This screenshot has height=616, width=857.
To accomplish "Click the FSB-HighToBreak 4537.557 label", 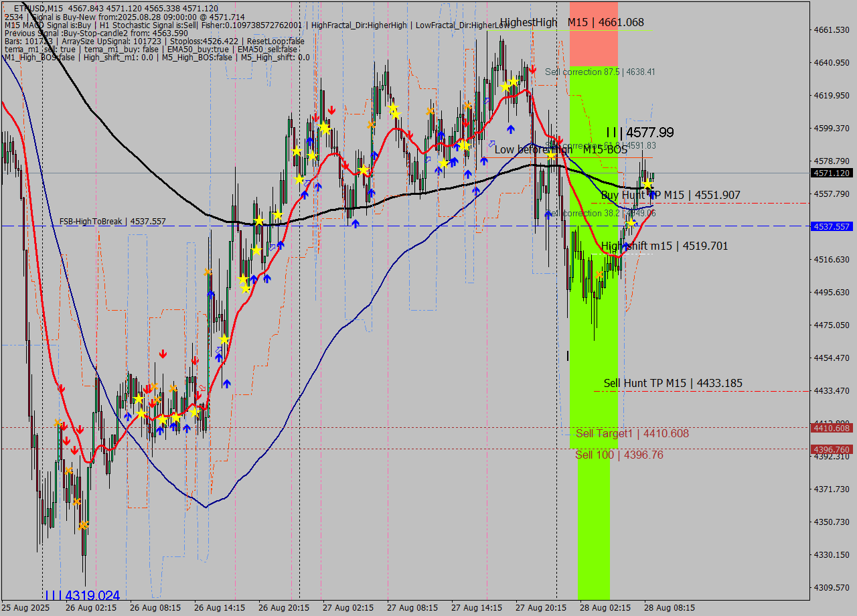I will 112,221.
